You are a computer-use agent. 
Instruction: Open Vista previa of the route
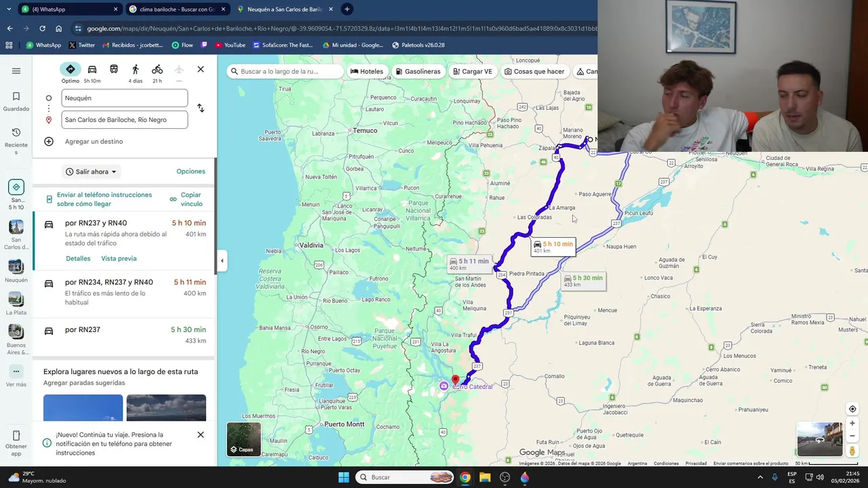[119, 258]
